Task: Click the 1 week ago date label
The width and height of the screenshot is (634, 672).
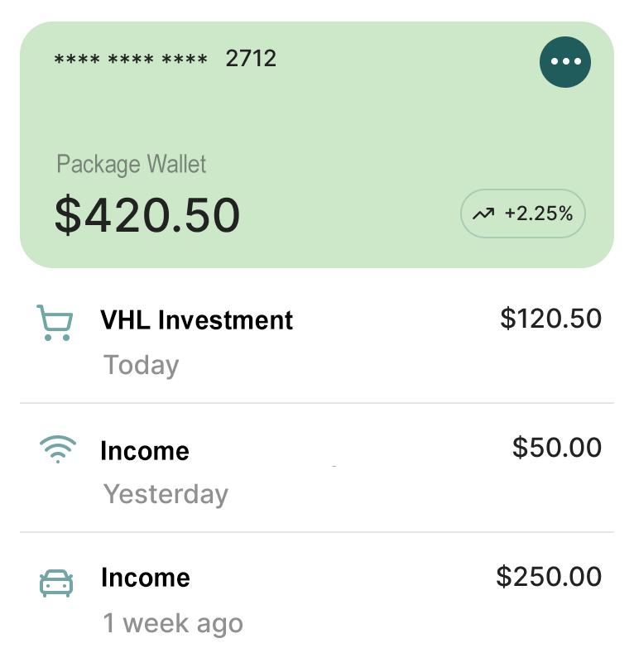Action: 173,623
